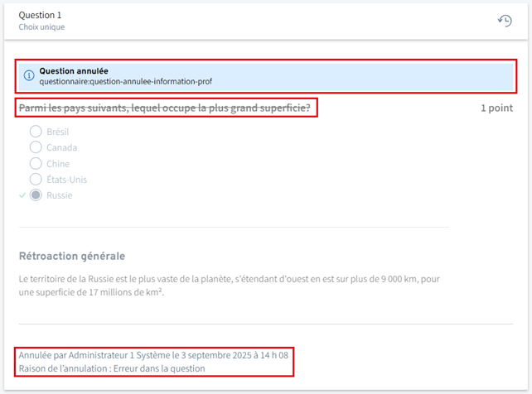Screen dimensions: 532x394
Task: Click the Brésil answer label
Action: pos(57,132)
